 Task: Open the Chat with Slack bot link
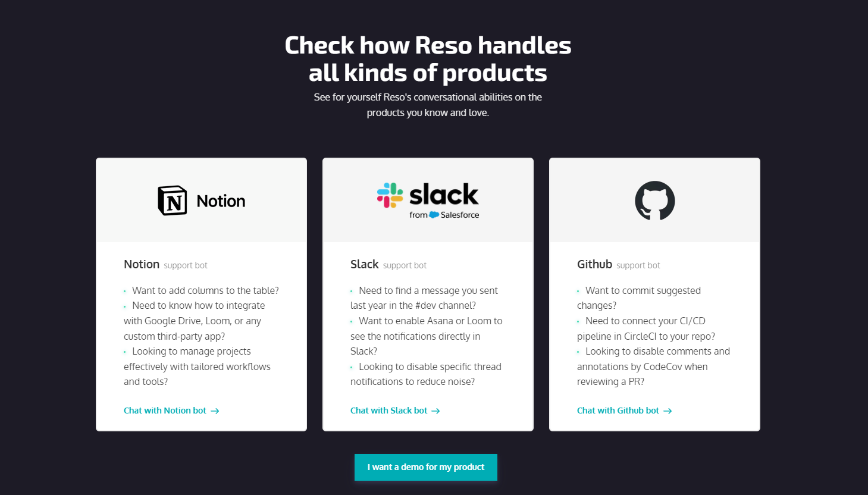point(388,411)
